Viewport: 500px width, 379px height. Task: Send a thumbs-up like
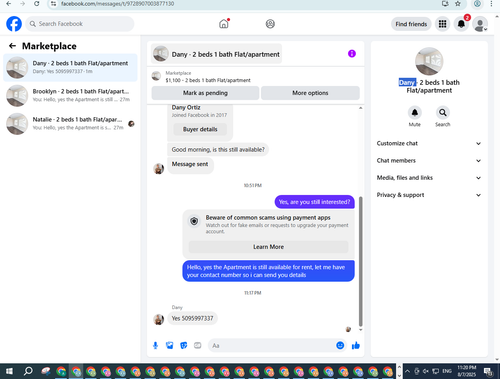point(356,346)
